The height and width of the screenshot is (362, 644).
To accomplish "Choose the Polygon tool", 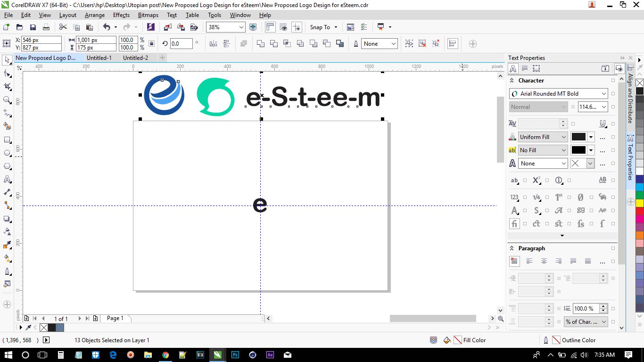I will pyautogui.click(x=7, y=166).
